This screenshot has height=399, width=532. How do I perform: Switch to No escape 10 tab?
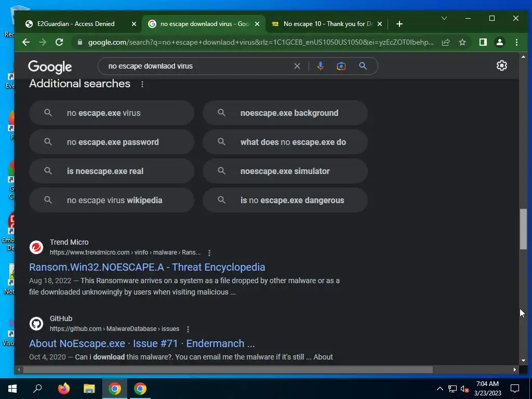pyautogui.click(x=327, y=24)
